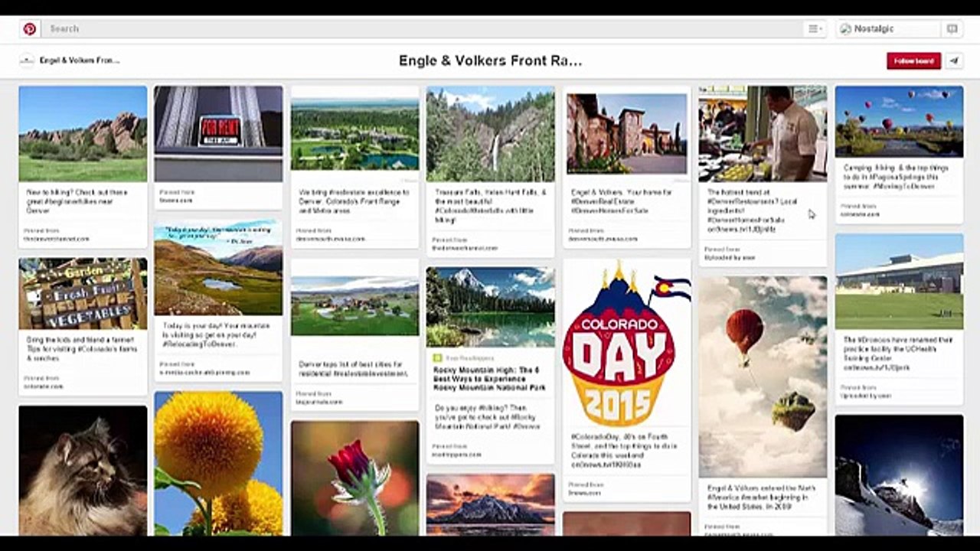Open the Rocky Mountain High article title
This screenshot has height=551, width=980.
[489, 379]
